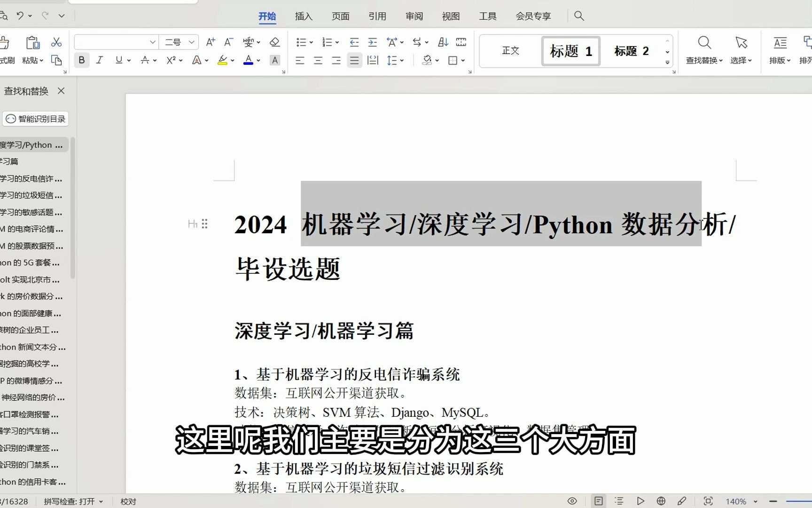The height and width of the screenshot is (508, 812).
Task: Increase indent icon in paragraph group
Action: 372,42
